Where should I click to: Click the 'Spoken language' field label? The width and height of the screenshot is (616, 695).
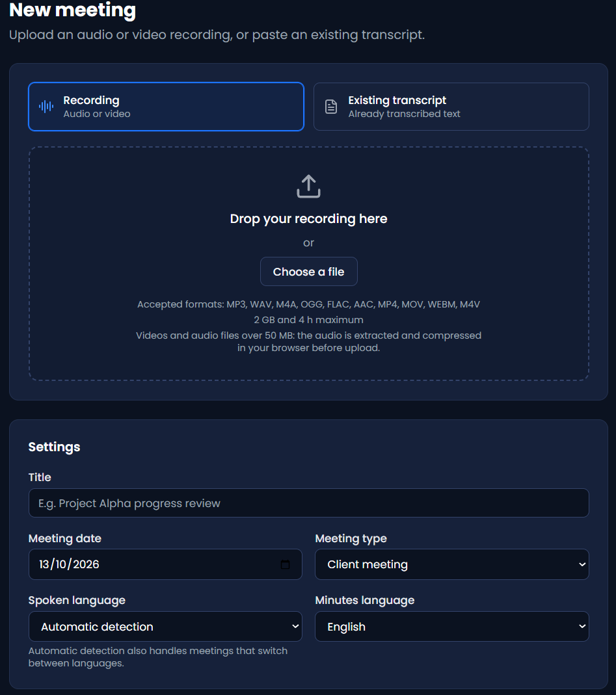click(77, 600)
